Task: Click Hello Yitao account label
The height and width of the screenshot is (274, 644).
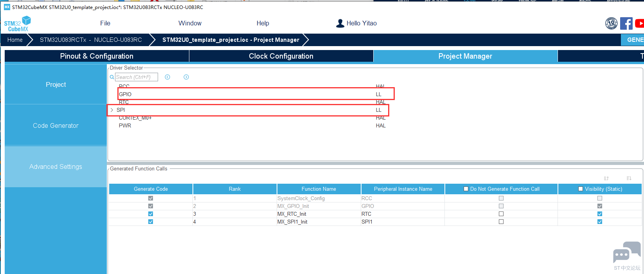Action: 362,23
